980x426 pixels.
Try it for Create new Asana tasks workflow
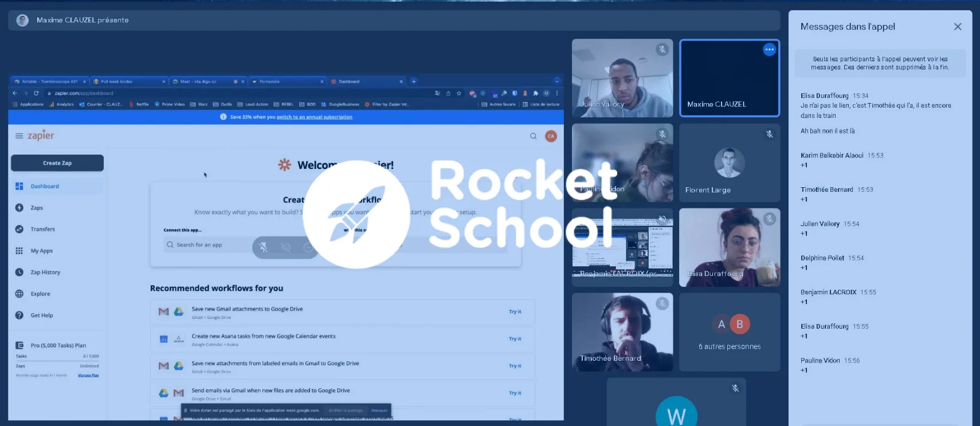coord(515,338)
